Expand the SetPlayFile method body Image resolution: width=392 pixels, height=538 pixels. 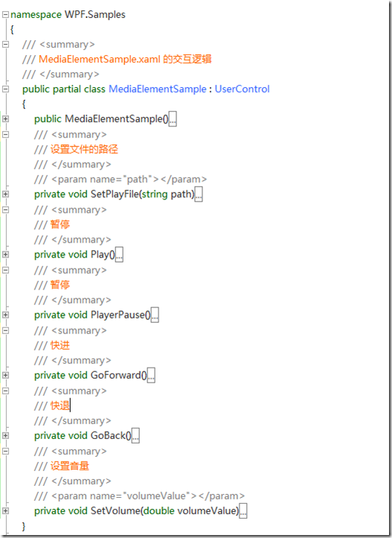coord(5,194)
